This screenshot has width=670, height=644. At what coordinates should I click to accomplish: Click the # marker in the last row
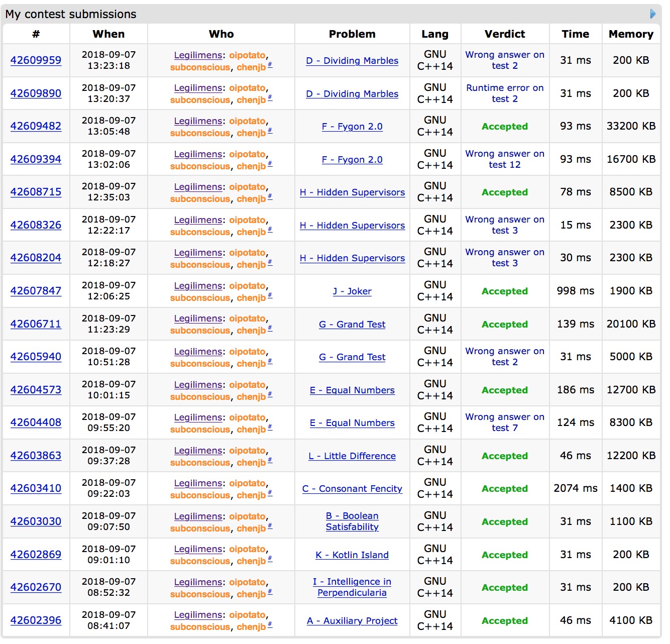point(270,624)
